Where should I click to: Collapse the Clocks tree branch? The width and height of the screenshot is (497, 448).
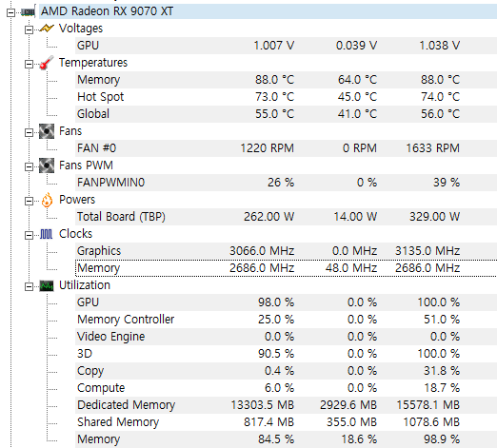(x=29, y=235)
